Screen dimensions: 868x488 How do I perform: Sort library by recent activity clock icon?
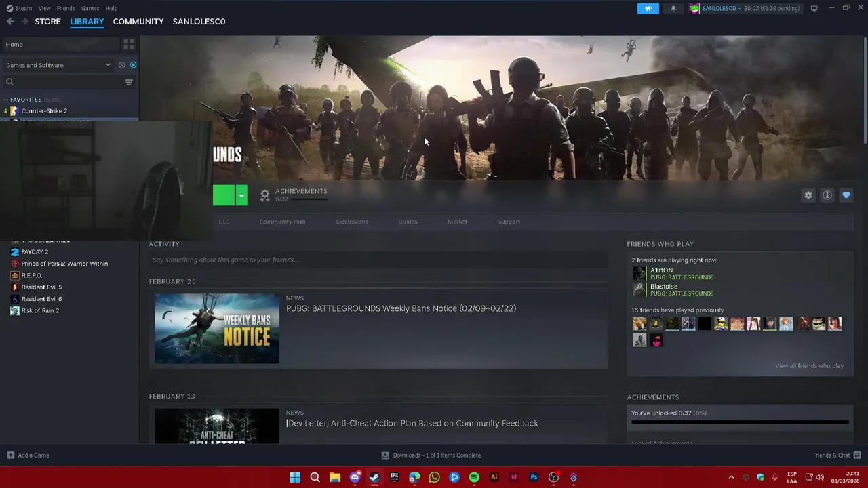tap(121, 65)
